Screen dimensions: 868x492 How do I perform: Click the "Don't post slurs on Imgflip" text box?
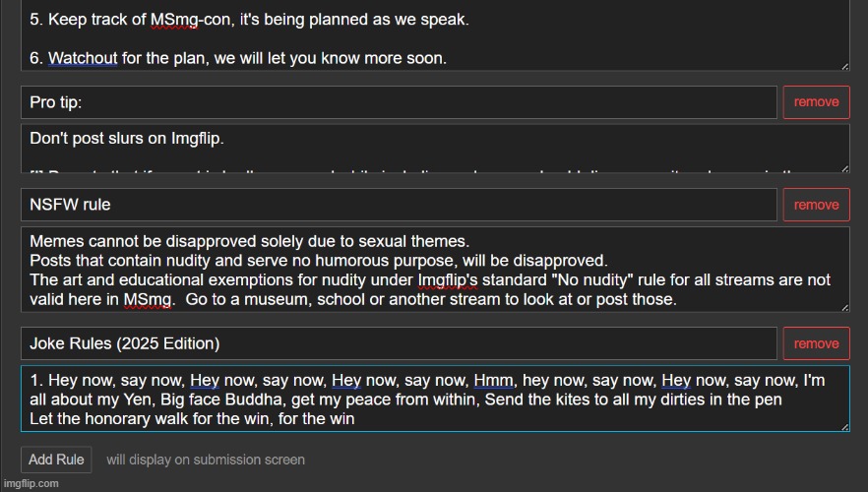point(433,148)
